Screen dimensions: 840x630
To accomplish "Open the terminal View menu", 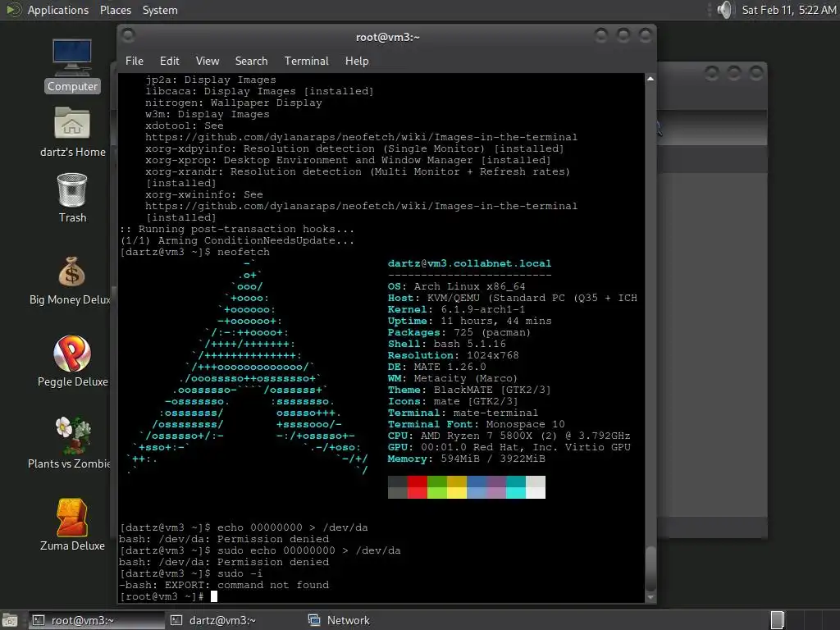I will [x=208, y=61].
